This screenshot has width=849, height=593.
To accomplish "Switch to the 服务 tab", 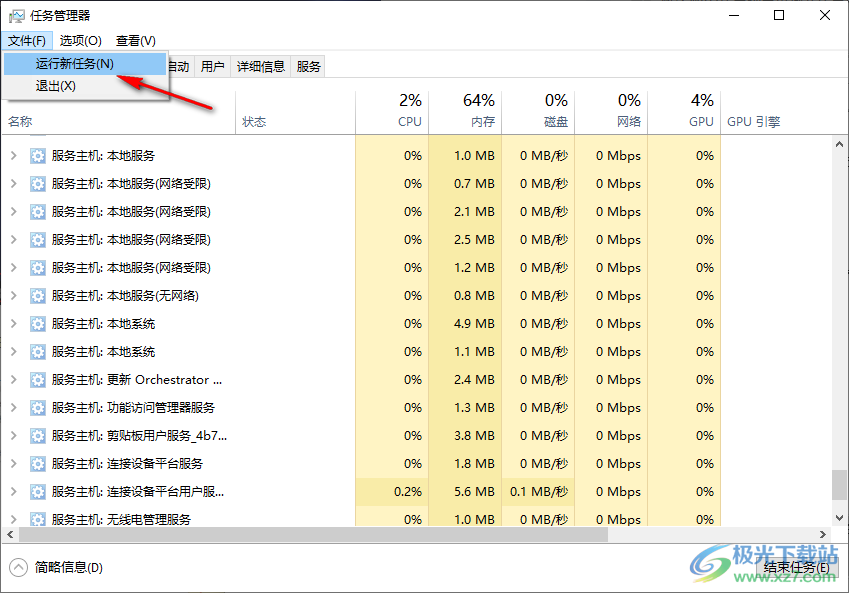I will pos(309,67).
